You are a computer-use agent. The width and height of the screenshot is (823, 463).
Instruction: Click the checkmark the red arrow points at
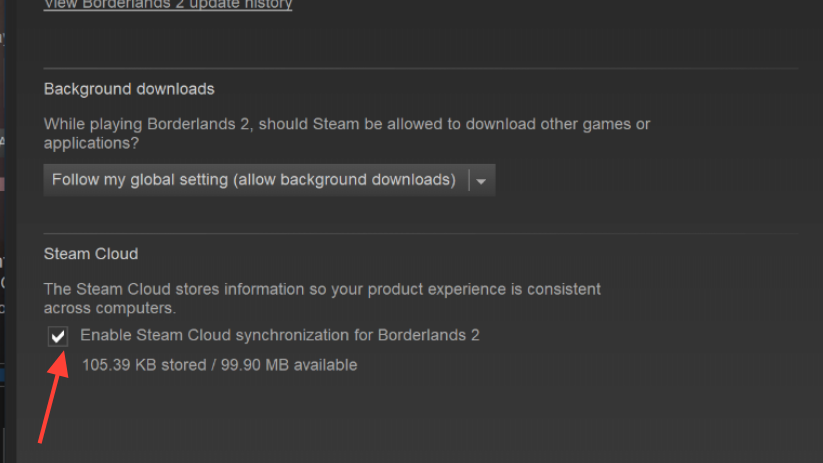(58, 336)
